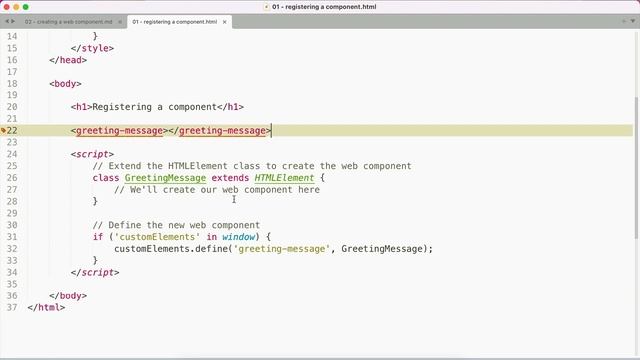Click the 'class' keyword on line 26
The image size is (640, 360).
[x=106, y=178]
